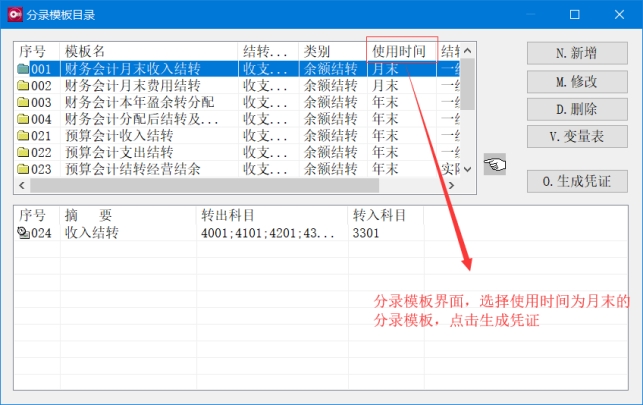Click the folder icon of template 002
The width and height of the screenshot is (643, 405).
click(x=23, y=85)
